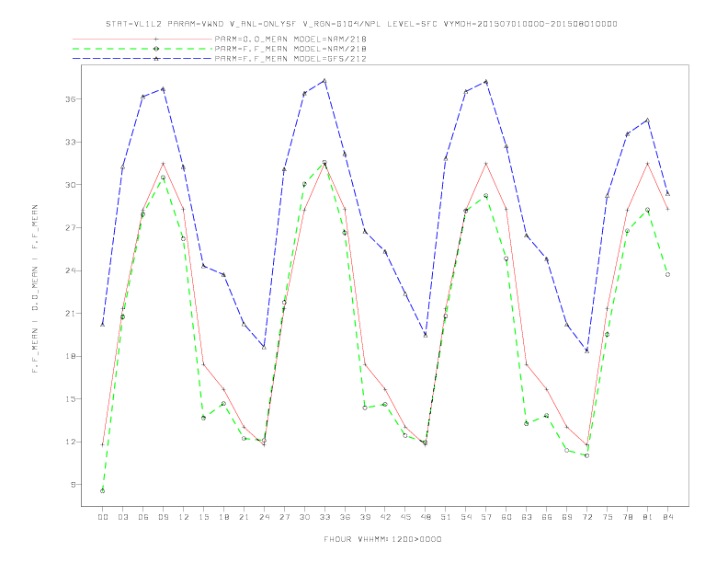Click y-axis tick value 36

click(71, 99)
